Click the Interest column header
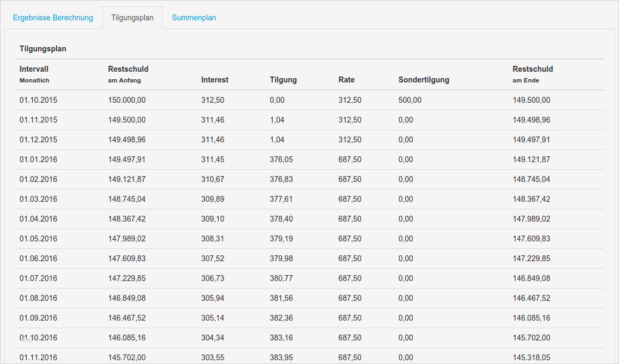Screen dimensions: 619x364 [215, 80]
